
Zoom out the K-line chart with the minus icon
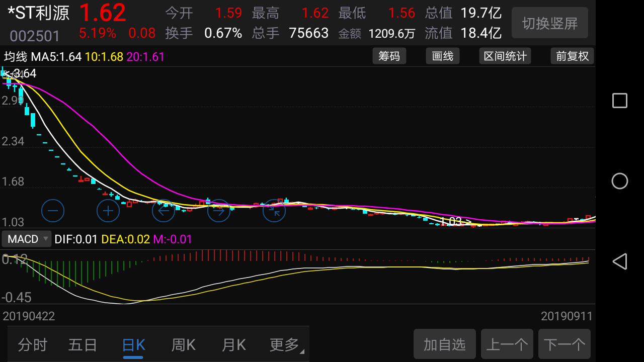click(52, 211)
